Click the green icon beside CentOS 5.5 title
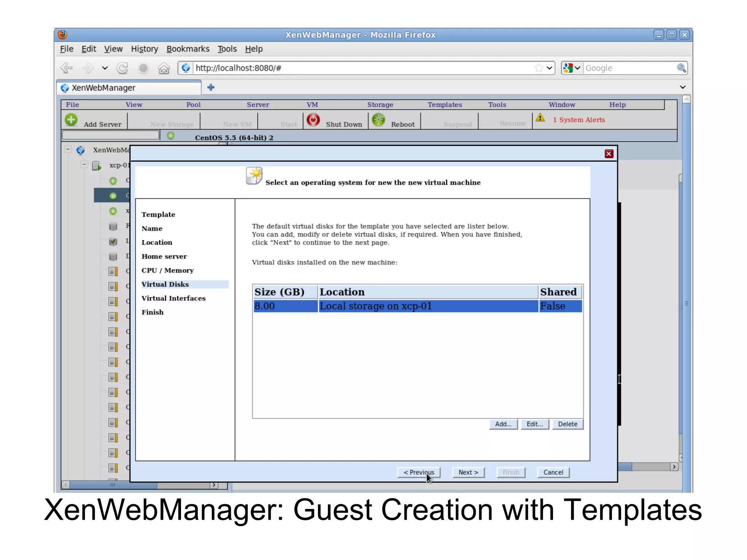 [x=170, y=136]
